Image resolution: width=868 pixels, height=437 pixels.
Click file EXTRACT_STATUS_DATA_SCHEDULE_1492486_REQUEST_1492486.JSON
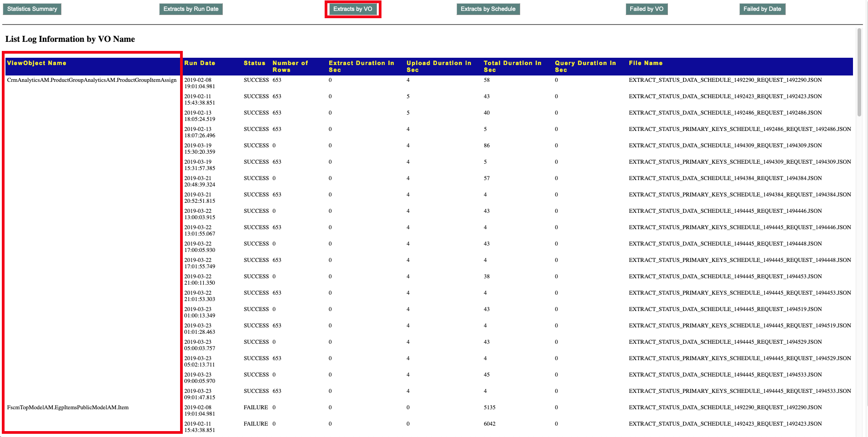(725, 113)
